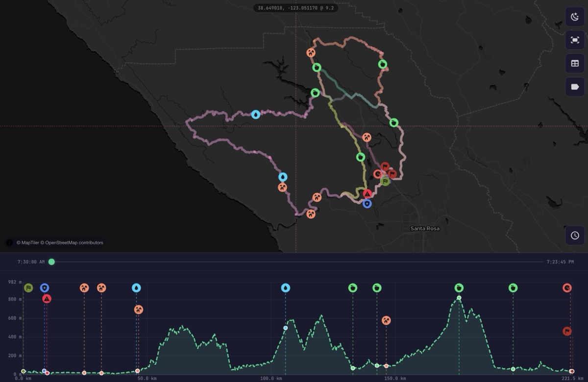Click the info icon beside the map attribution
588x382 pixels.
10,242
